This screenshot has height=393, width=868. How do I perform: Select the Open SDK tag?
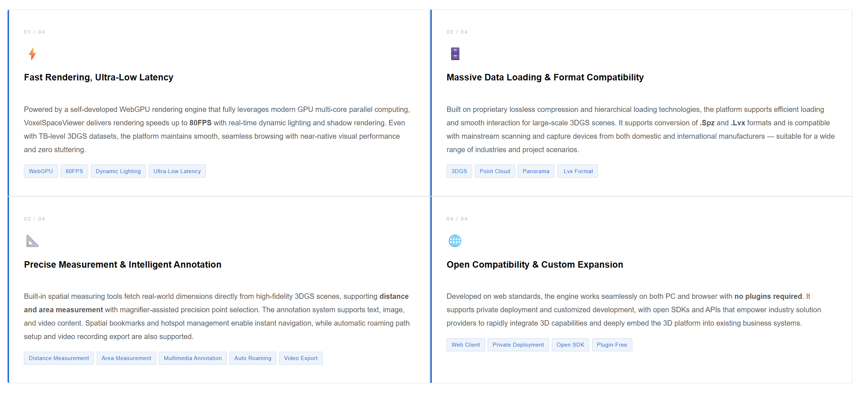click(570, 345)
